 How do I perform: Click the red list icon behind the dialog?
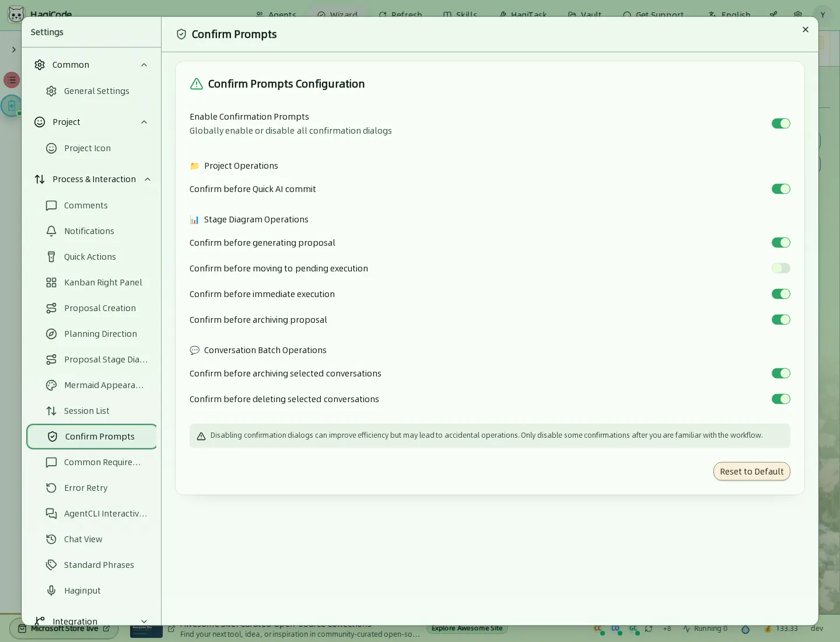click(12, 80)
